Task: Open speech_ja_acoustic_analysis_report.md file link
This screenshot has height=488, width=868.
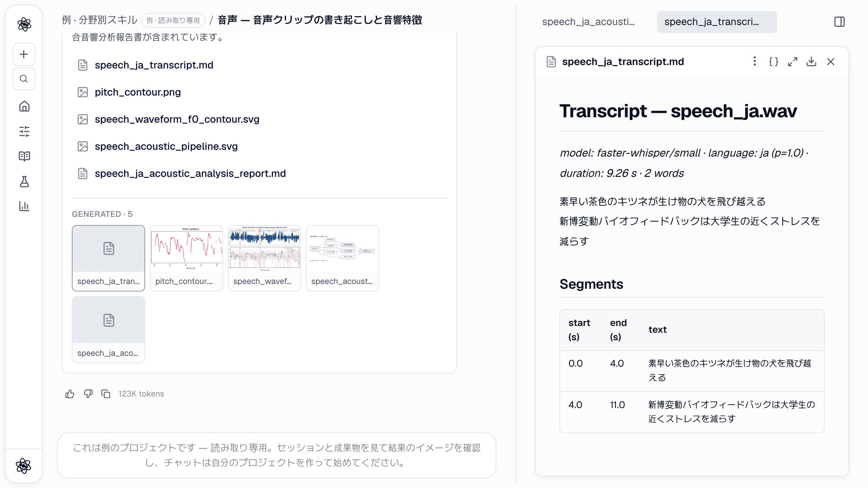Action: (190, 173)
